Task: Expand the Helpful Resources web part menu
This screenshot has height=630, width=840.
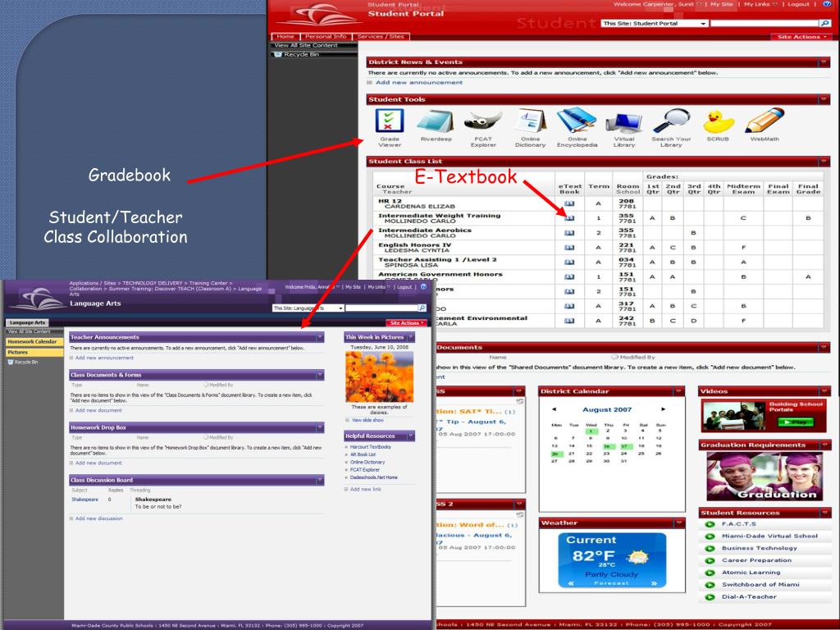Action: [411, 436]
